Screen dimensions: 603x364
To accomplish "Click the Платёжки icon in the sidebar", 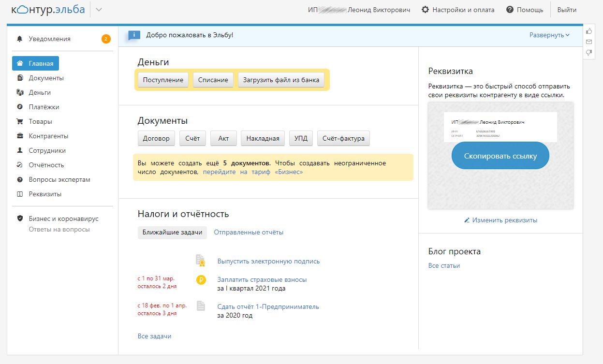I will click(x=19, y=106).
